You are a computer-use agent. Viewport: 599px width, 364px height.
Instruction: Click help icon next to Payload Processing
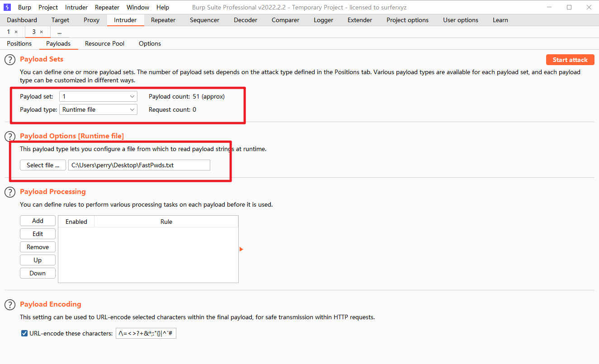[x=10, y=192]
